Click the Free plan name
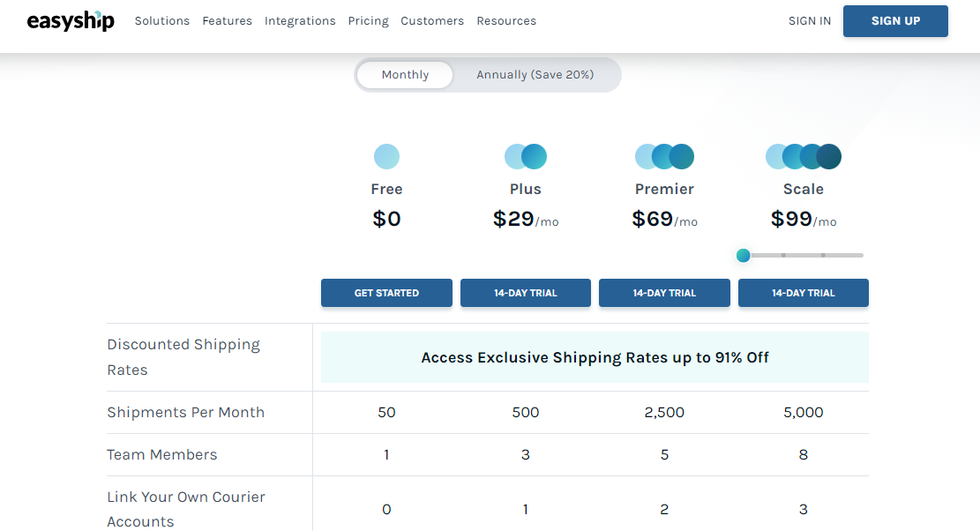Image resolution: width=980 pixels, height=531 pixels. [x=387, y=190]
